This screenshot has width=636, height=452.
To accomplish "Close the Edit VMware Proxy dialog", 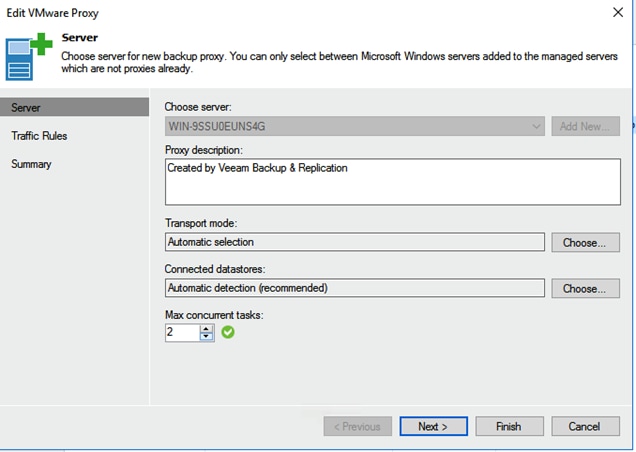I will coord(618,12).
